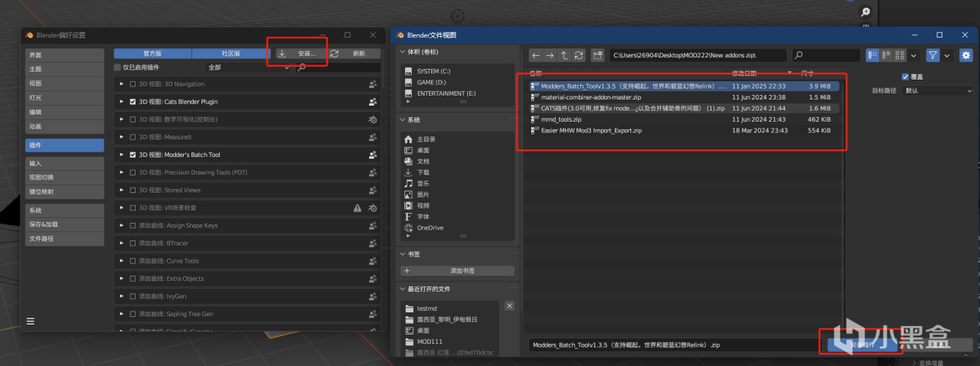Screen dimensions: 980x366
Task: Enable 3D Navigation add-on checkbox
Action: (133, 83)
